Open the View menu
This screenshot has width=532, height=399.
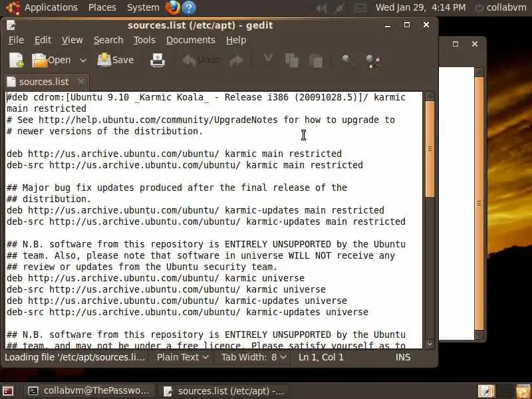[72, 40]
